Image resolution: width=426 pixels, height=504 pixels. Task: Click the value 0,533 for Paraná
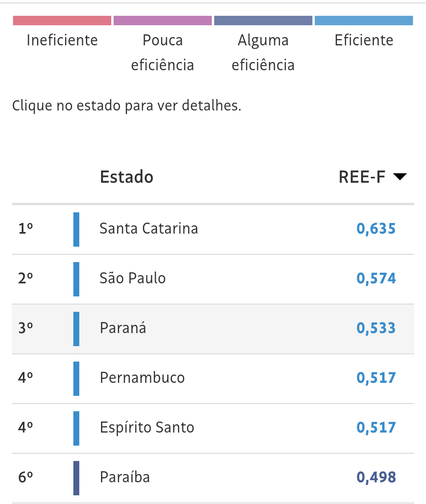click(x=376, y=328)
